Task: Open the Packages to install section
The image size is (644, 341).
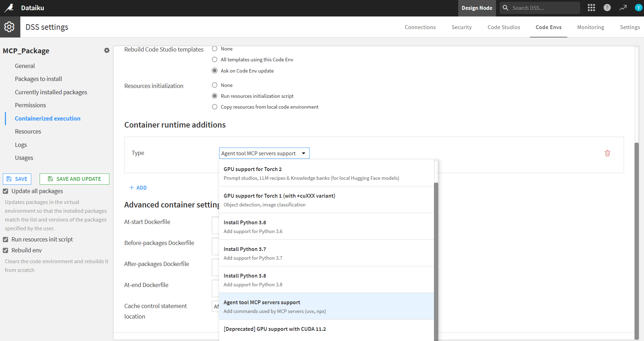Action: 38,79
